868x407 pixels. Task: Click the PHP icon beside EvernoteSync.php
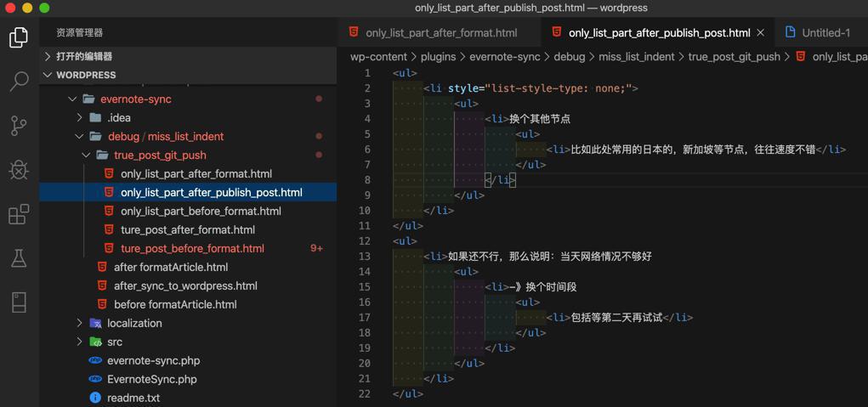(95, 379)
